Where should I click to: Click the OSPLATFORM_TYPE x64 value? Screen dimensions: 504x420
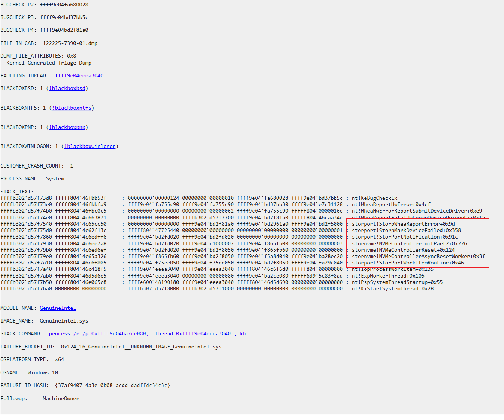click(x=60, y=359)
